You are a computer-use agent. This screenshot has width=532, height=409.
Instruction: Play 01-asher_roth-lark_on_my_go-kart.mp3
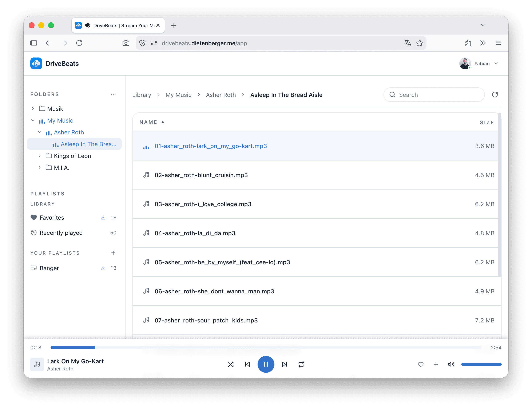point(315,146)
